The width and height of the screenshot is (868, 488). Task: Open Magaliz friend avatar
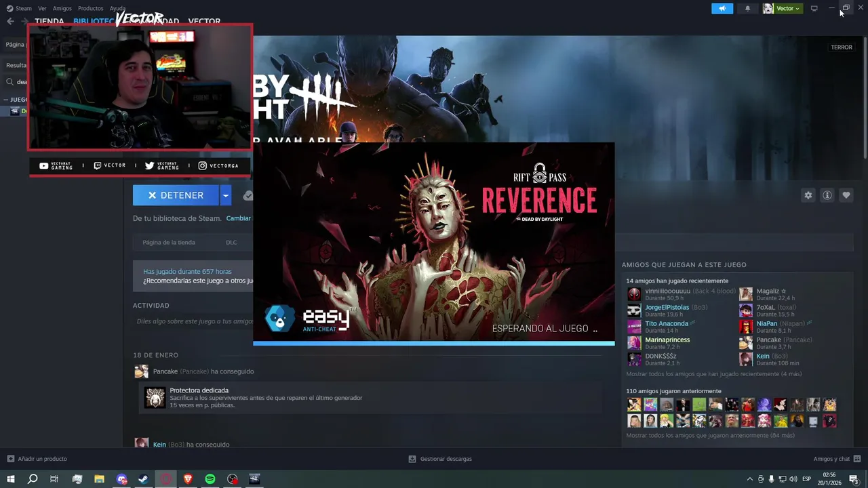point(745,294)
